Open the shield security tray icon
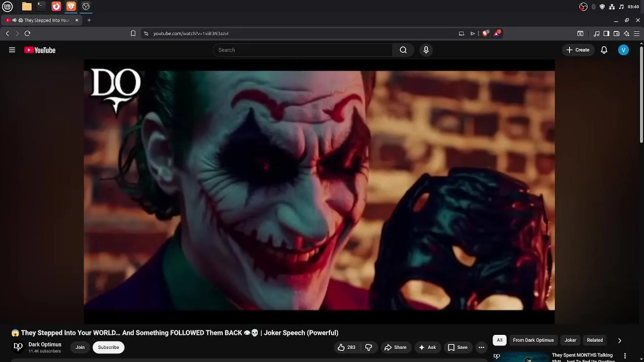 (602, 7)
